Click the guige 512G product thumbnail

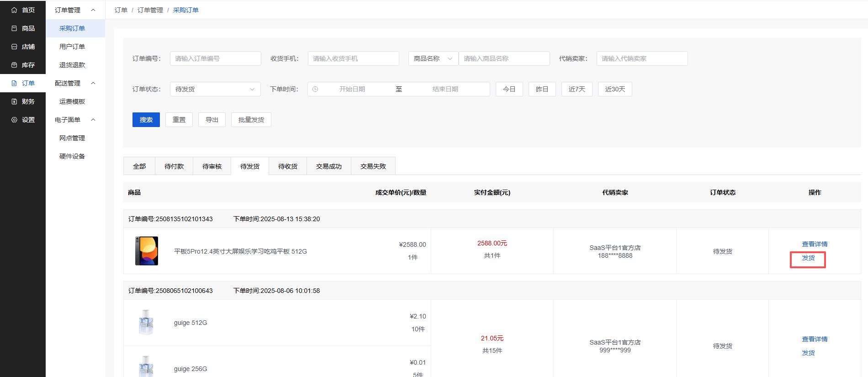tap(146, 323)
